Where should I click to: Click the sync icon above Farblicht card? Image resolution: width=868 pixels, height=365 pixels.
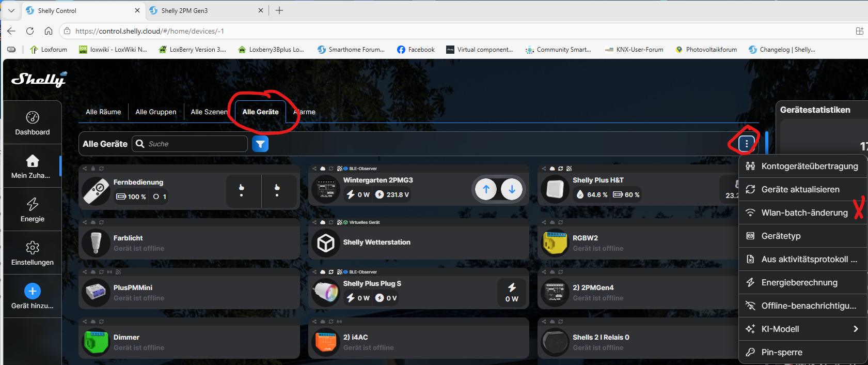(x=101, y=222)
